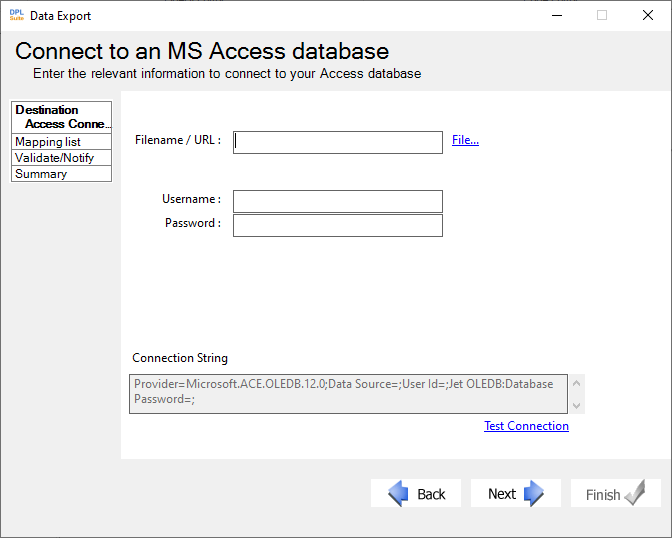This screenshot has height=538, width=672.
Task: Click the DPL Suite logo in title bar
Action: pyautogui.click(x=17, y=15)
